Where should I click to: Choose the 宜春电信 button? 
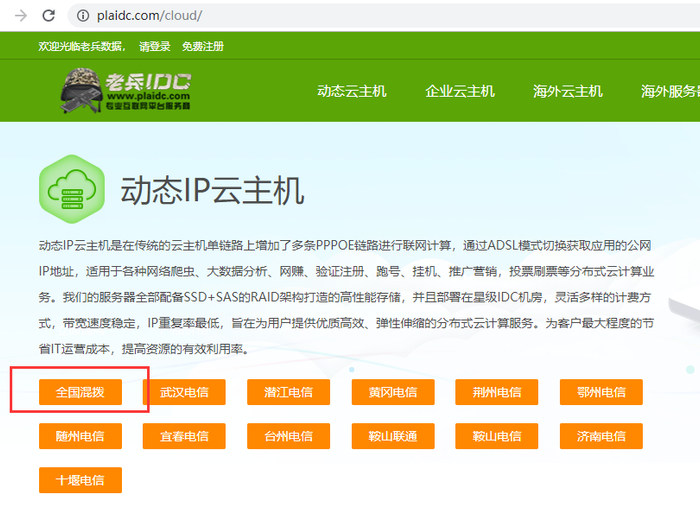184,436
